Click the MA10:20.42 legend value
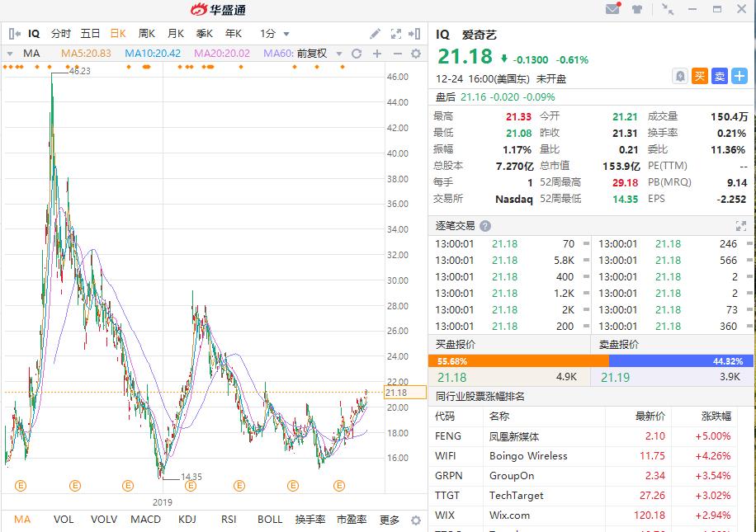The image size is (756, 532). pyautogui.click(x=153, y=54)
